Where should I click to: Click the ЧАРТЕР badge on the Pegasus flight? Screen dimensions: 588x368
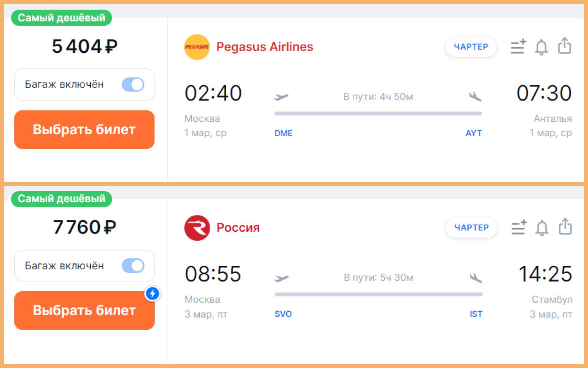(x=471, y=47)
